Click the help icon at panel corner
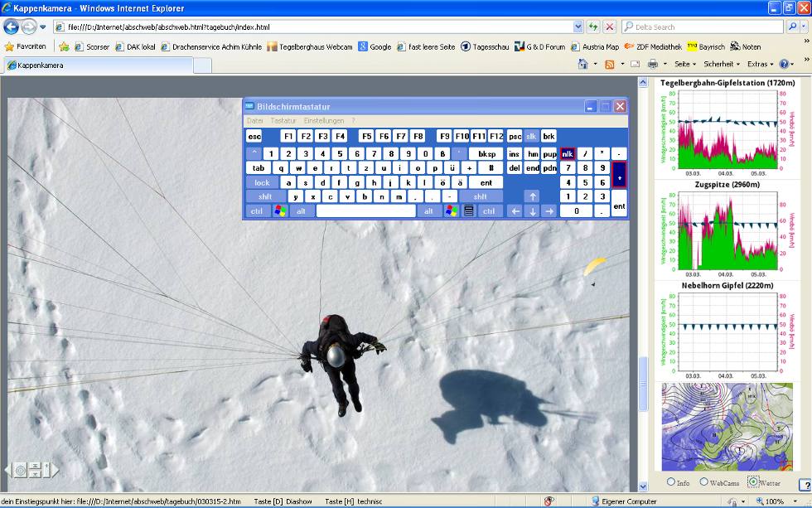Screen dimensions: 812x508 [805, 485]
